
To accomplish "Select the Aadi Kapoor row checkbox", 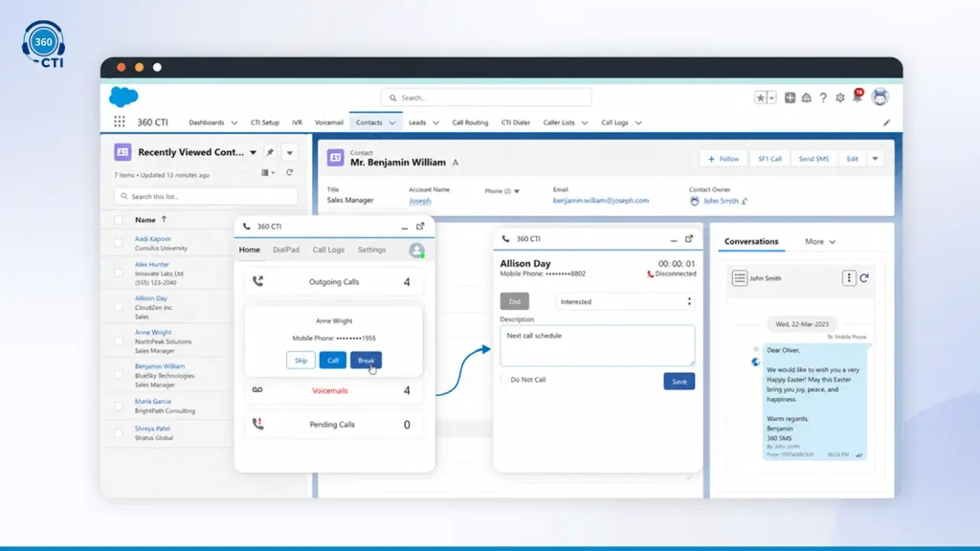I will 119,243.
